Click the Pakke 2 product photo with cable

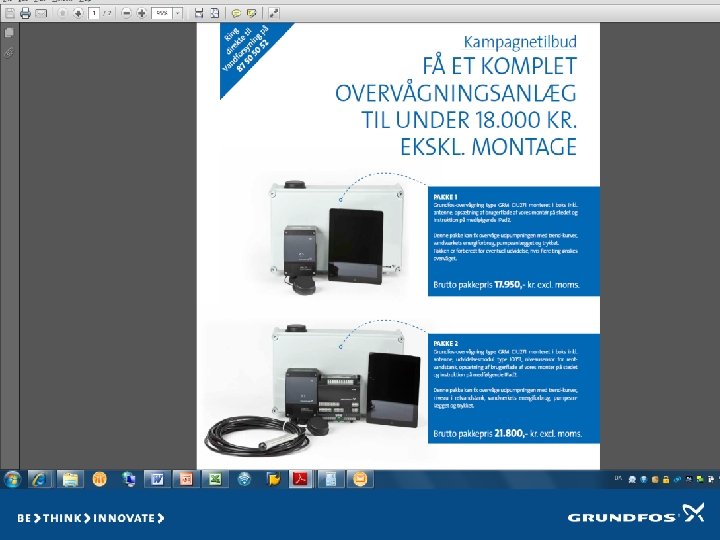coord(312,390)
